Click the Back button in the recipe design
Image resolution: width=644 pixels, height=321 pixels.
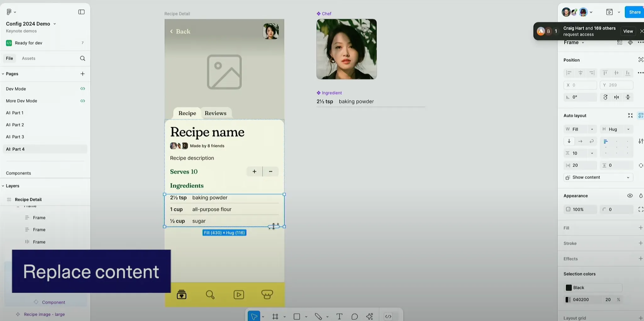pyautogui.click(x=180, y=31)
